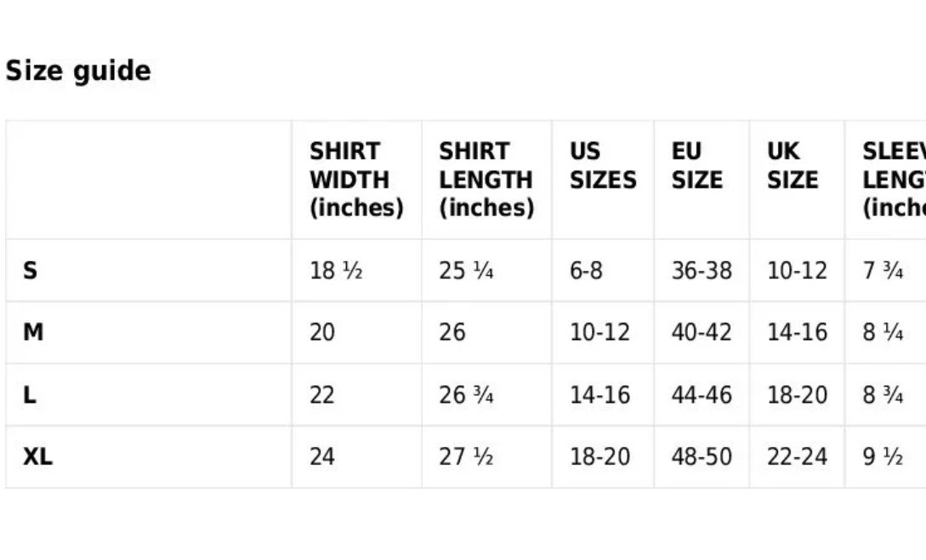Click the partially visible SLEEVE LENGTH header

893,179
